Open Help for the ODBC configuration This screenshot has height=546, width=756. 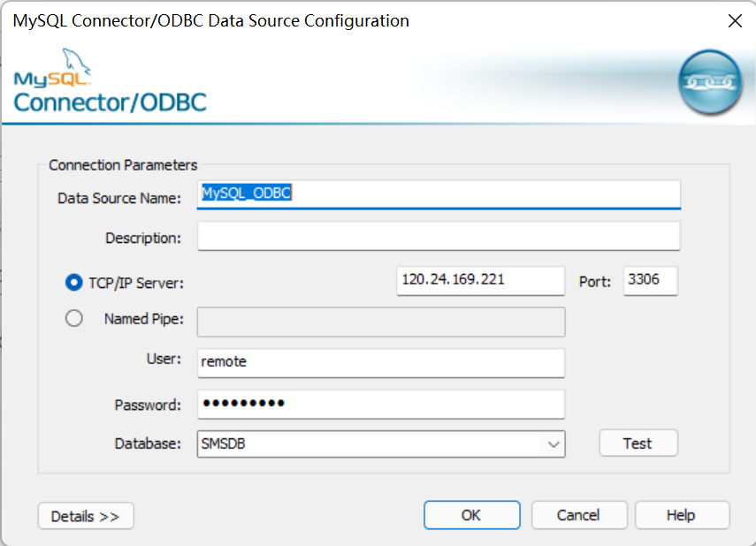(x=682, y=515)
